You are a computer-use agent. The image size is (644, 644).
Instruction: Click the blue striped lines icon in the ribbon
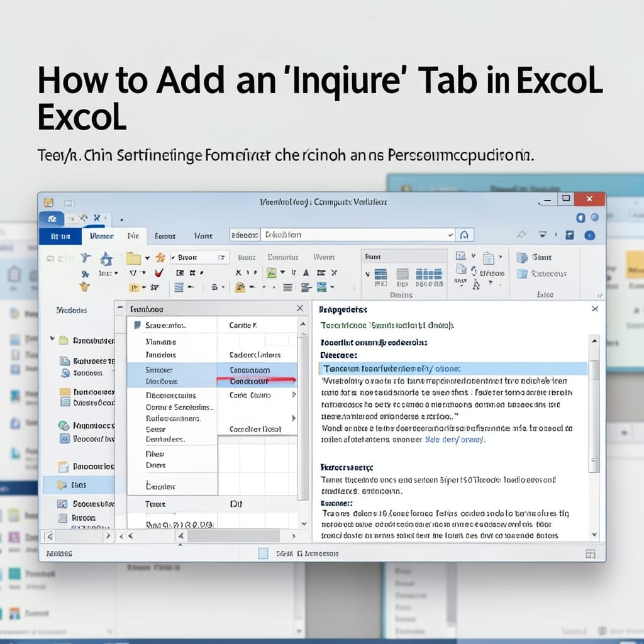coord(179,287)
